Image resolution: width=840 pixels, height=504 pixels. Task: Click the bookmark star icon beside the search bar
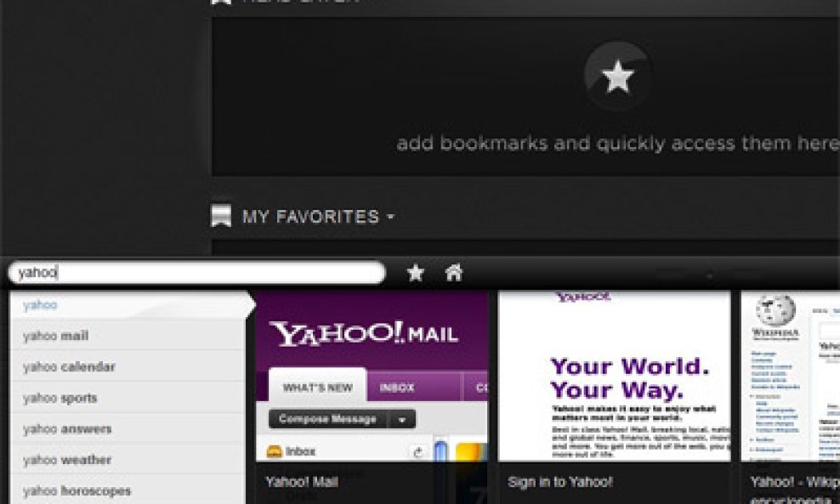pyautogui.click(x=415, y=273)
